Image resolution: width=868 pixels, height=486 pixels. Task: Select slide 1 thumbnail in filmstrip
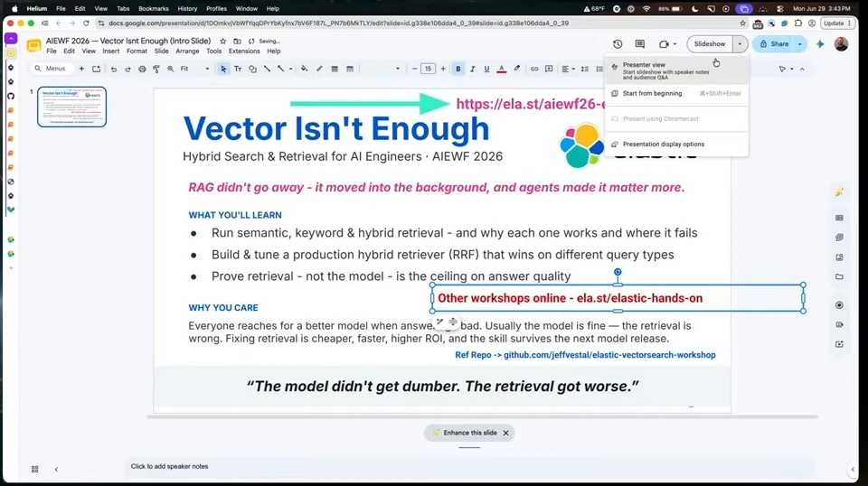point(72,107)
